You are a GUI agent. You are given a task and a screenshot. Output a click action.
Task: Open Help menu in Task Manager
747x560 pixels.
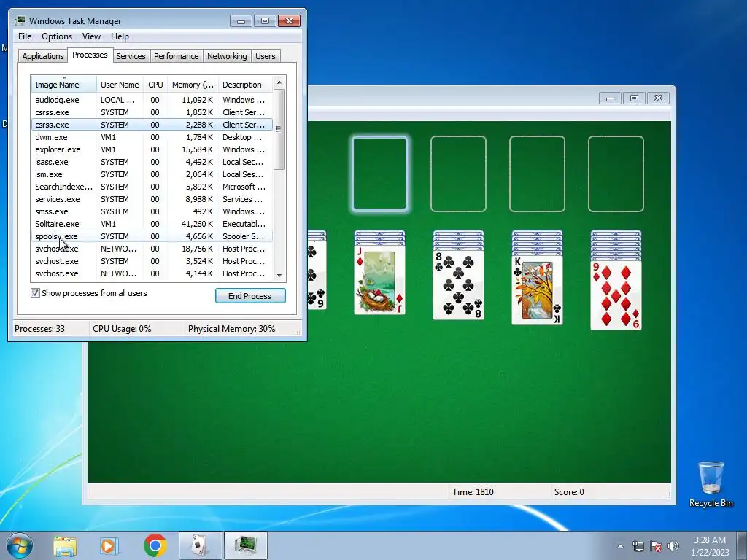(x=120, y=36)
